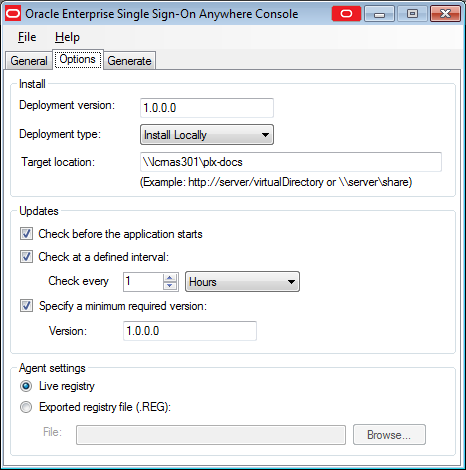Switch to the General tab
Viewport: 466px width, 470px height.
29,61
